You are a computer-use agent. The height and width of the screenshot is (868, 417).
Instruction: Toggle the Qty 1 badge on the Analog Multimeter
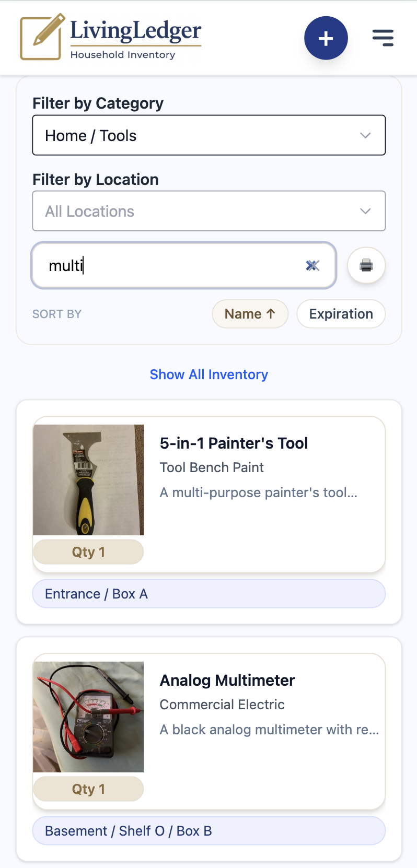point(88,789)
